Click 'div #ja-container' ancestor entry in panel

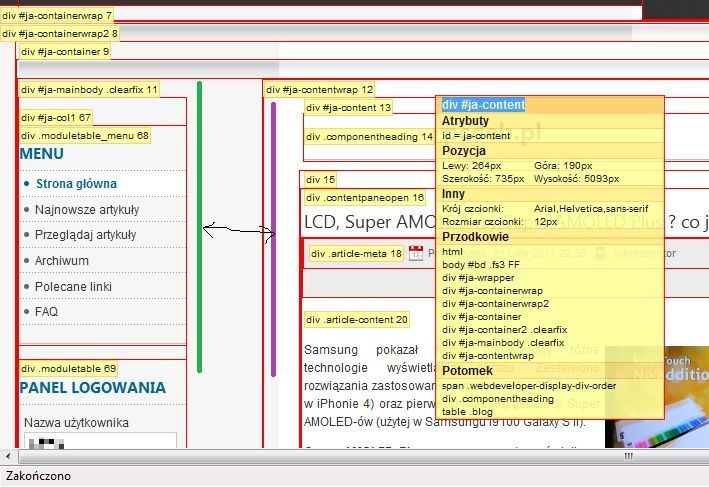click(x=481, y=317)
